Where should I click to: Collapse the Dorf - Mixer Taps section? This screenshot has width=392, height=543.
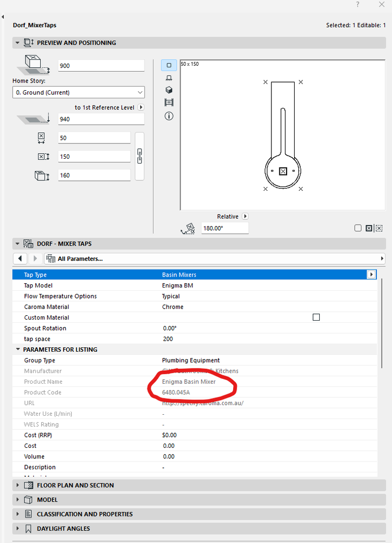(17, 244)
